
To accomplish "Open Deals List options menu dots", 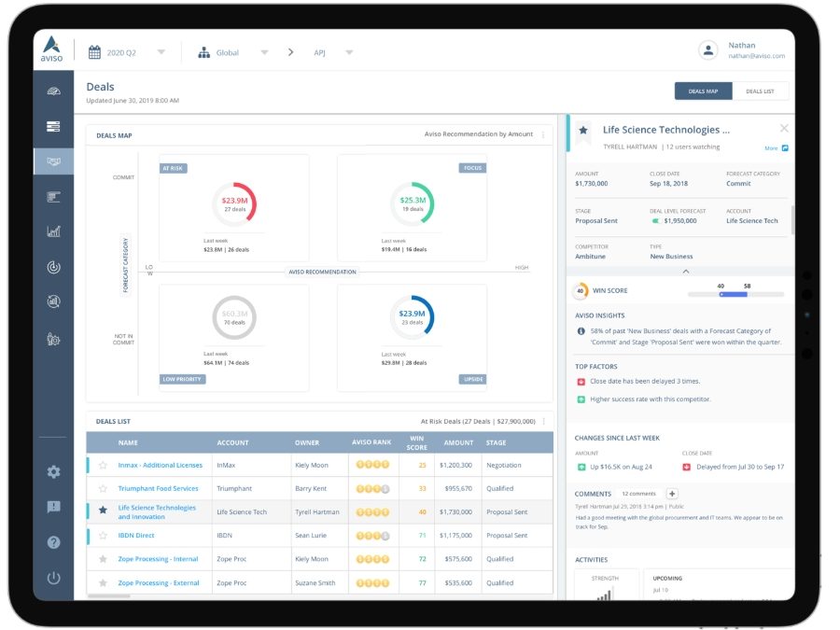I will 544,422.
